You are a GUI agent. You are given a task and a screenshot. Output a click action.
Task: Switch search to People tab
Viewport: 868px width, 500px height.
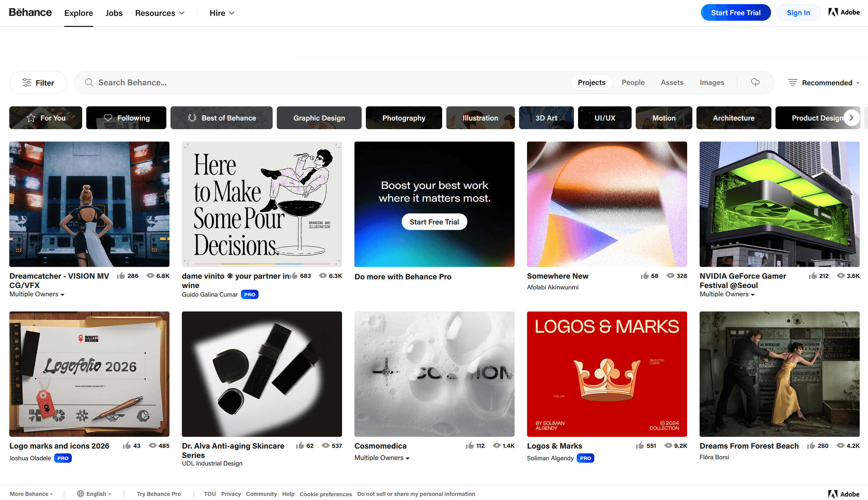pyautogui.click(x=633, y=83)
